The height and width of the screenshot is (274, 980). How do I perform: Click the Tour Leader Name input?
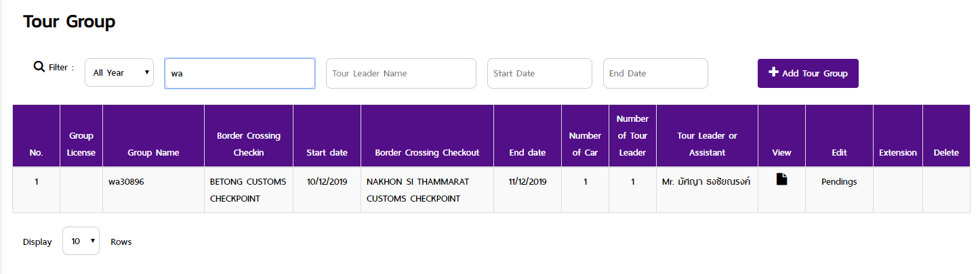click(401, 73)
